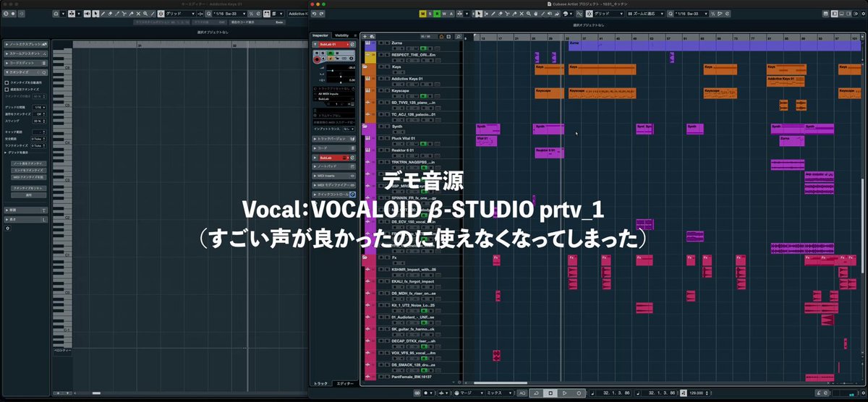Expand the Chord Editing section in Key Editor

click(25, 63)
